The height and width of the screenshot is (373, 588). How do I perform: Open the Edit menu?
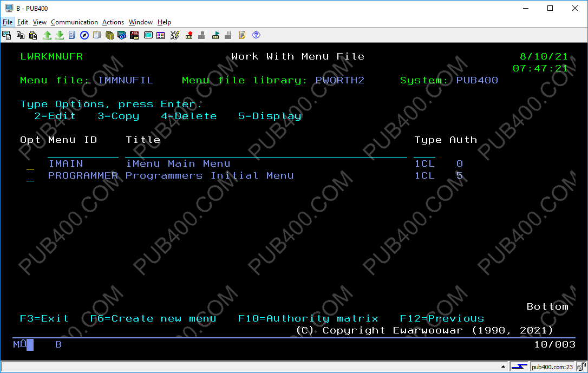[23, 22]
